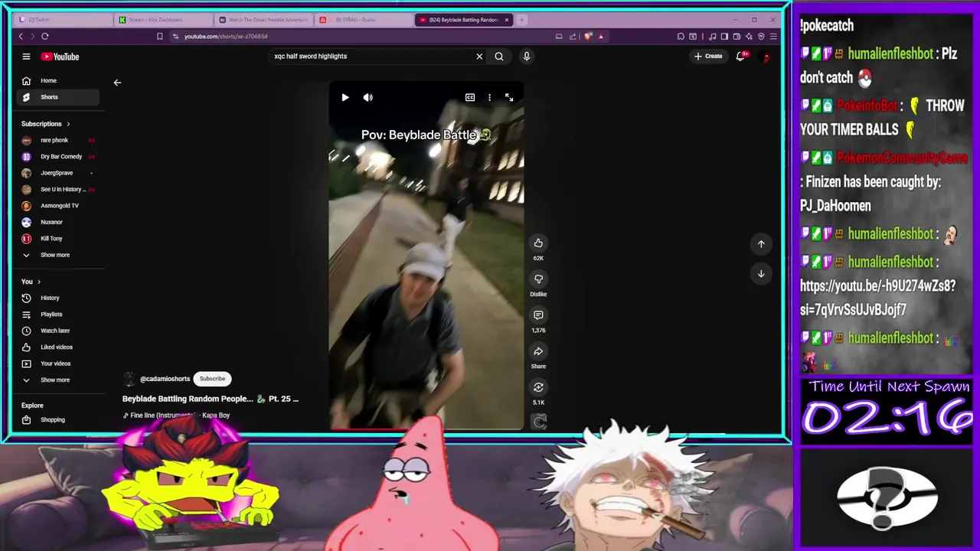Open YouTube notifications bell
980x551 pixels.
point(741,56)
